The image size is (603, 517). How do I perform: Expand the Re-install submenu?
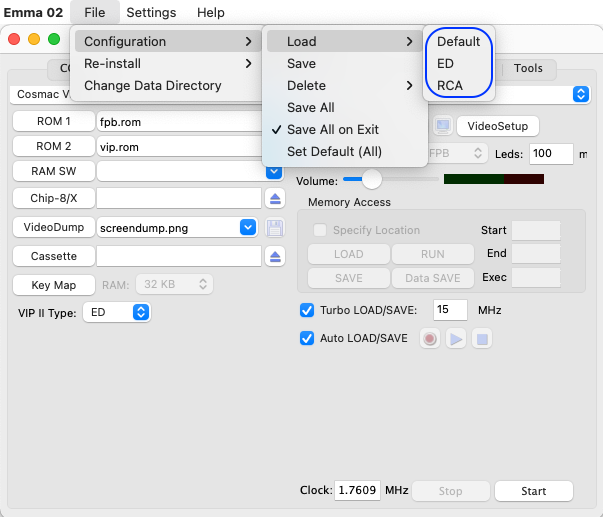click(x=166, y=63)
